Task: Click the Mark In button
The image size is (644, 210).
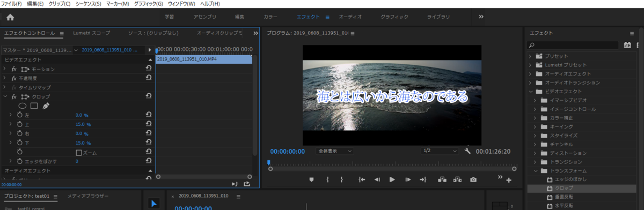Action: point(327,179)
